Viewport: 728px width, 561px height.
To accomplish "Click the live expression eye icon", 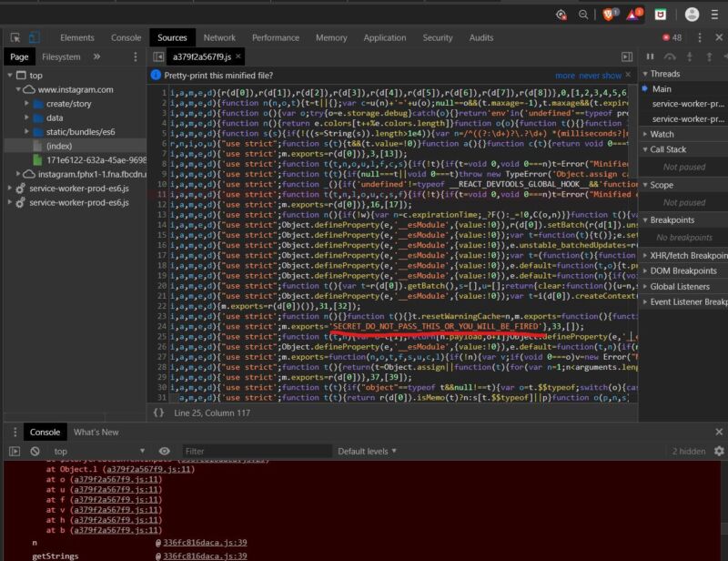I will coord(165,451).
